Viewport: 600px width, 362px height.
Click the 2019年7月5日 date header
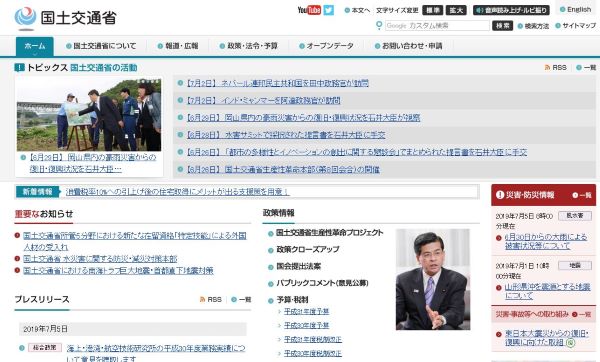pyautogui.click(x=132, y=329)
